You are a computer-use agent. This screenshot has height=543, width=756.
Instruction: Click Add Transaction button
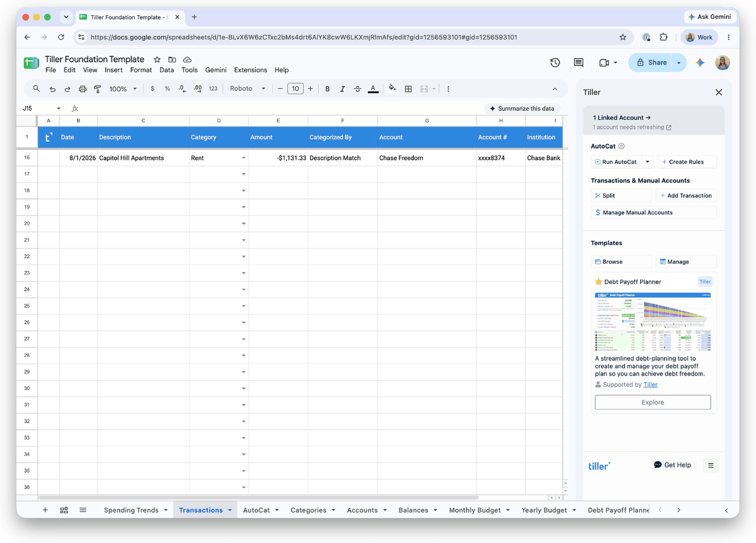click(x=686, y=195)
